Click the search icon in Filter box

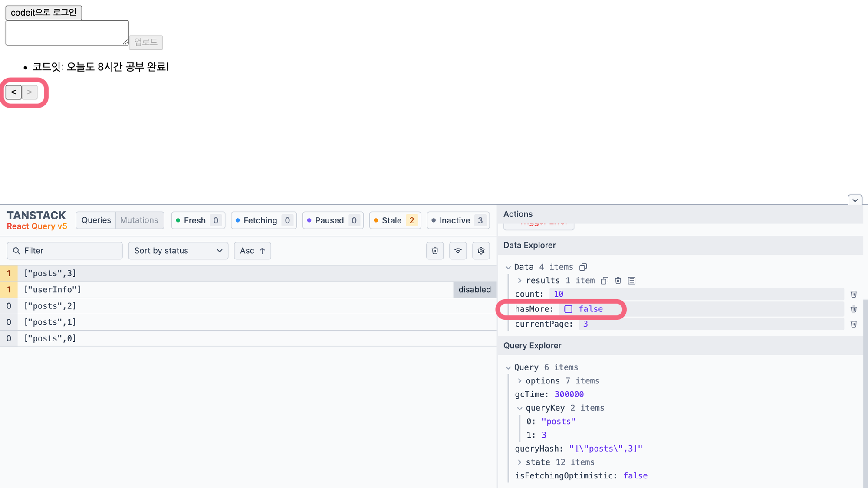tap(16, 251)
